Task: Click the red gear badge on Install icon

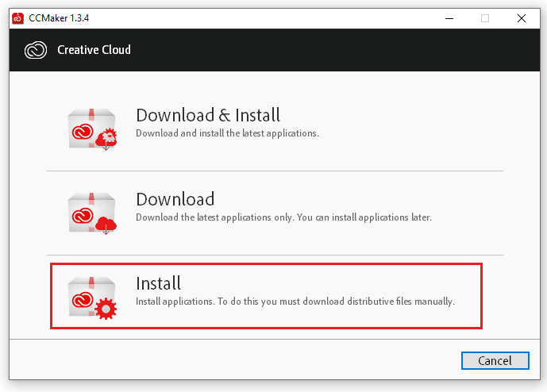Action: (106, 309)
